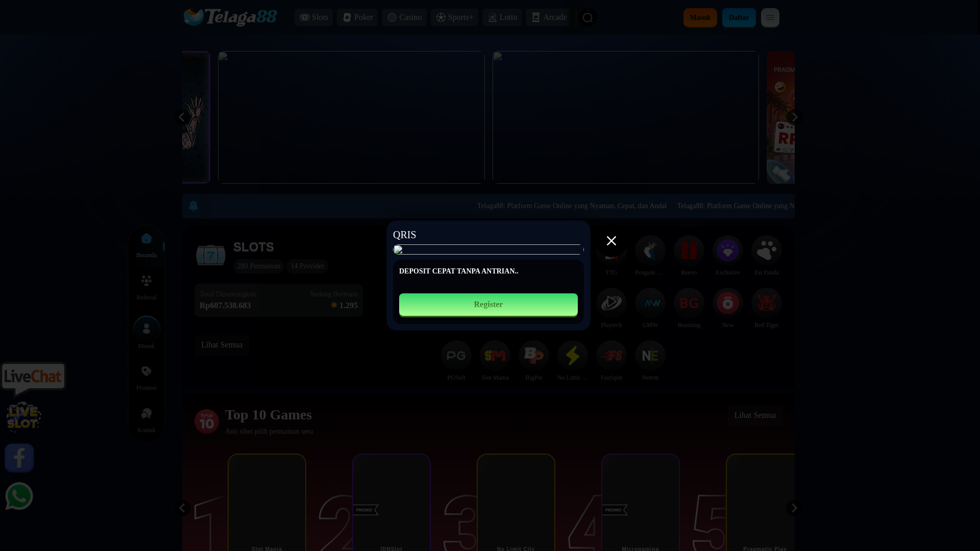This screenshot has height=551, width=980.
Task: Click the search magnifier icon
Action: [x=587, y=18]
